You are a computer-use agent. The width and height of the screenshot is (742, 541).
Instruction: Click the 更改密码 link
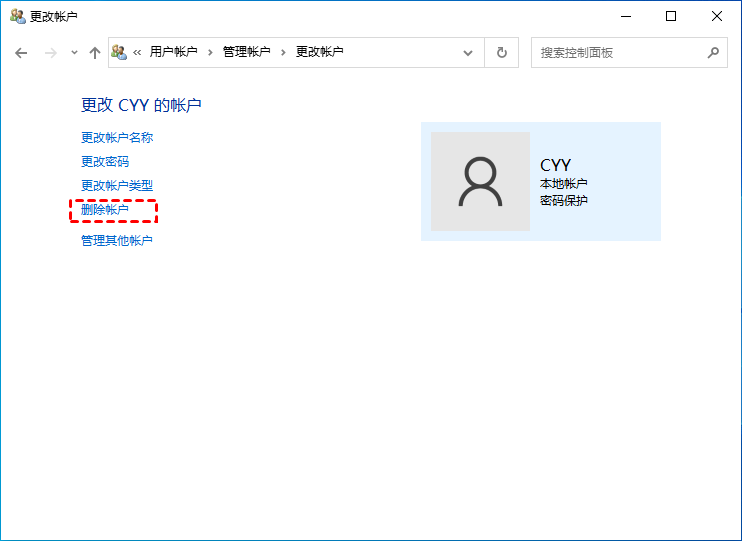click(105, 162)
